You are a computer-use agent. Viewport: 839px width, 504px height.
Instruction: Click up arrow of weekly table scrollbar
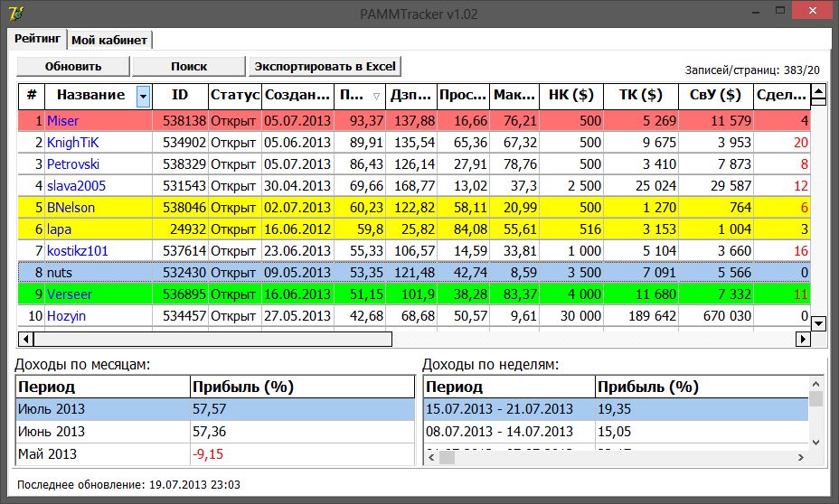[815, 384]
